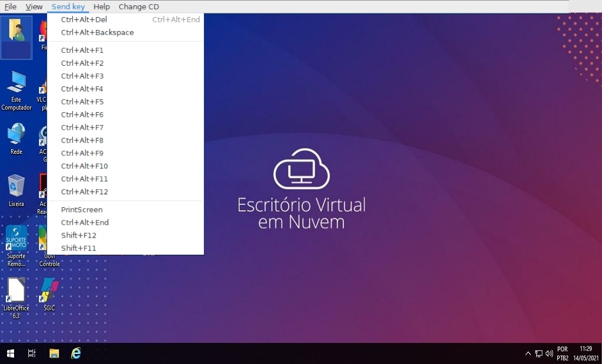Choose Ctrl+Alt+Backspace from Send key menu
Viewport: 602px width, 364px height.
click(x=98, y=32)
